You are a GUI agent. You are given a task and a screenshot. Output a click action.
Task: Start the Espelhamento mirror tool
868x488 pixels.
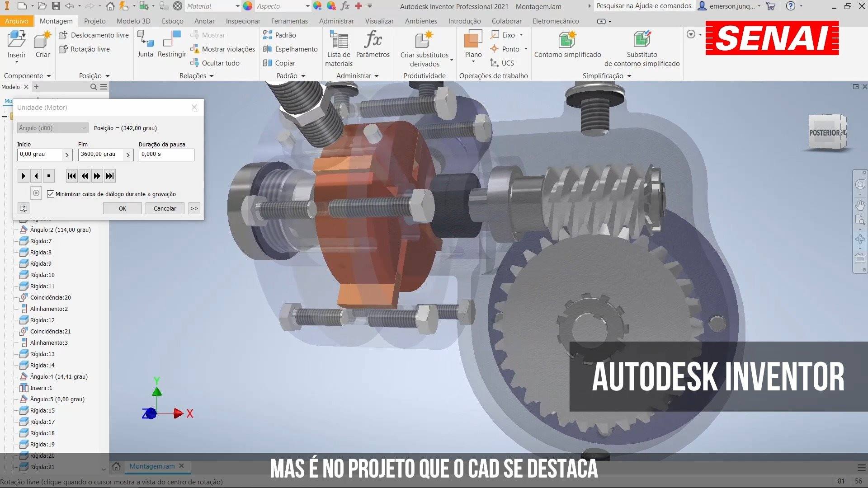coord(290,49)
